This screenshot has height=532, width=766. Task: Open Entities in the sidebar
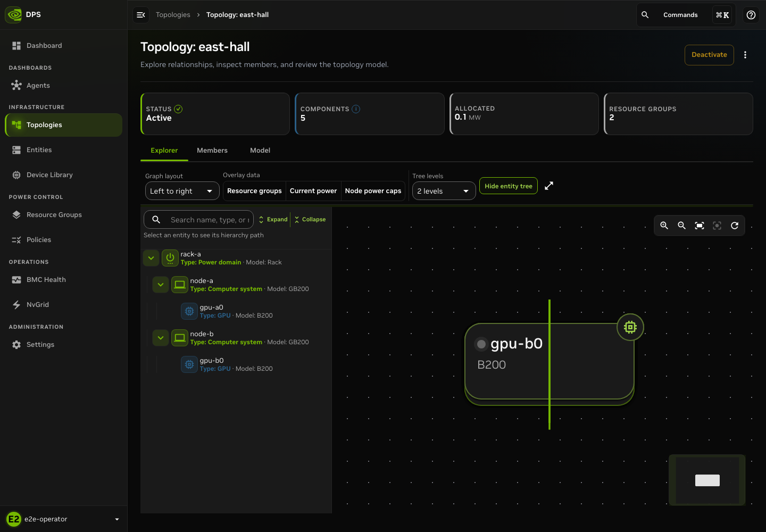pos(64,150)
